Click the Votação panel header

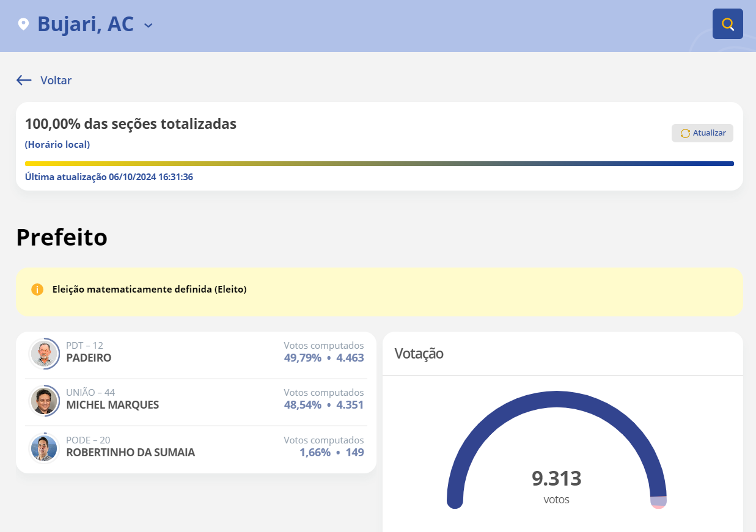pyautogui.click(x=419, y=353)
